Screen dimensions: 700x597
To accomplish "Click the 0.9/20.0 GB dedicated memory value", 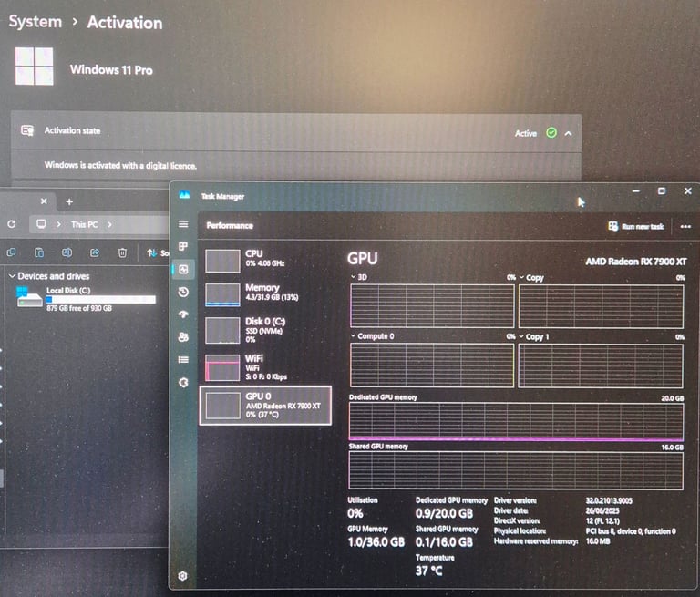I will point(444,513).
